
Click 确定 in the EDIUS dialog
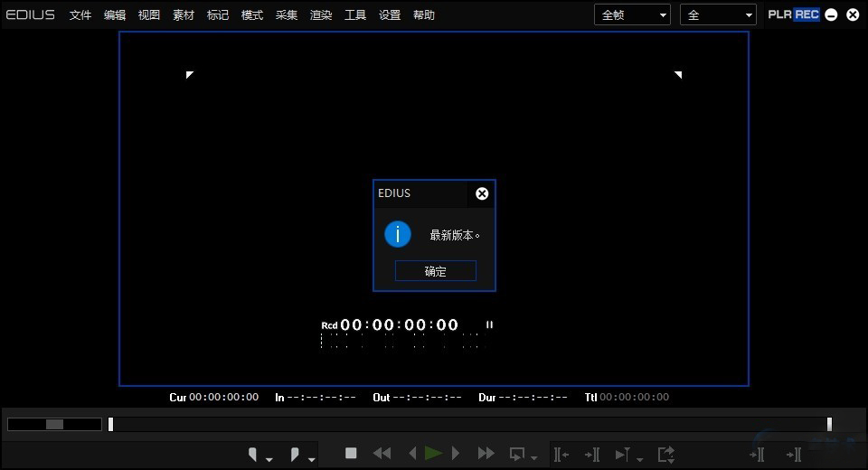pyautogui.click(x=435, y=271)
